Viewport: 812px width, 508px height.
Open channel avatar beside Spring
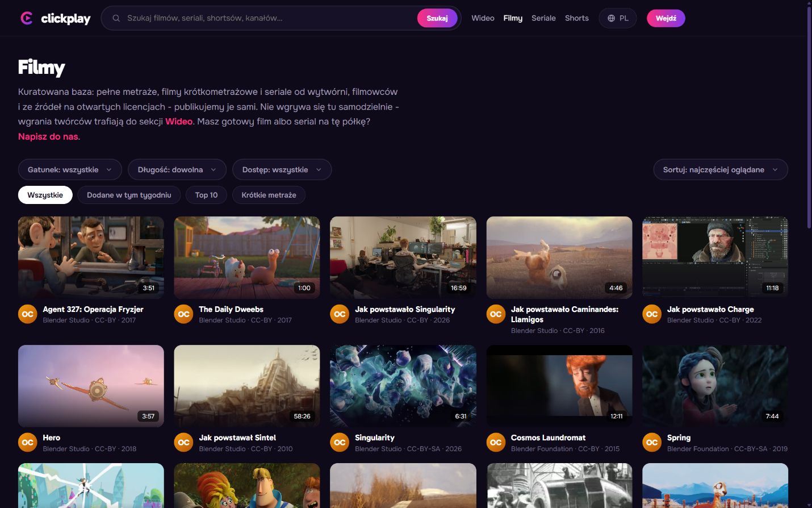pyautogui.click(x=652, y=443)
